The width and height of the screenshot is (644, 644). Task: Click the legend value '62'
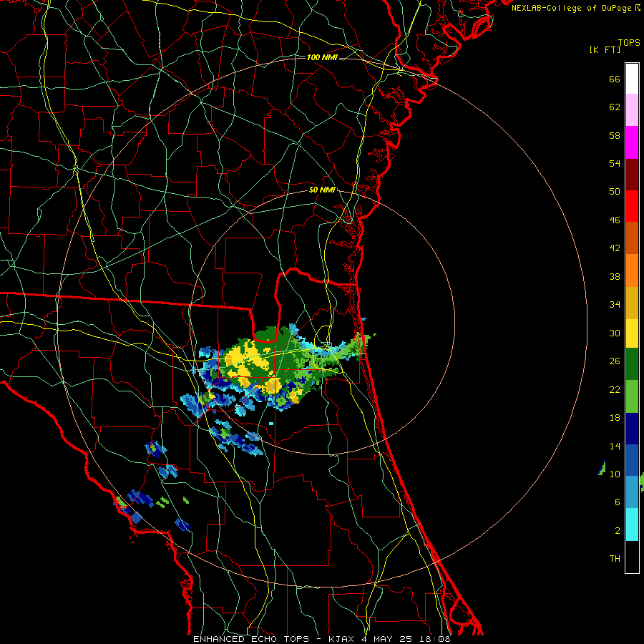tap(615, 107)
